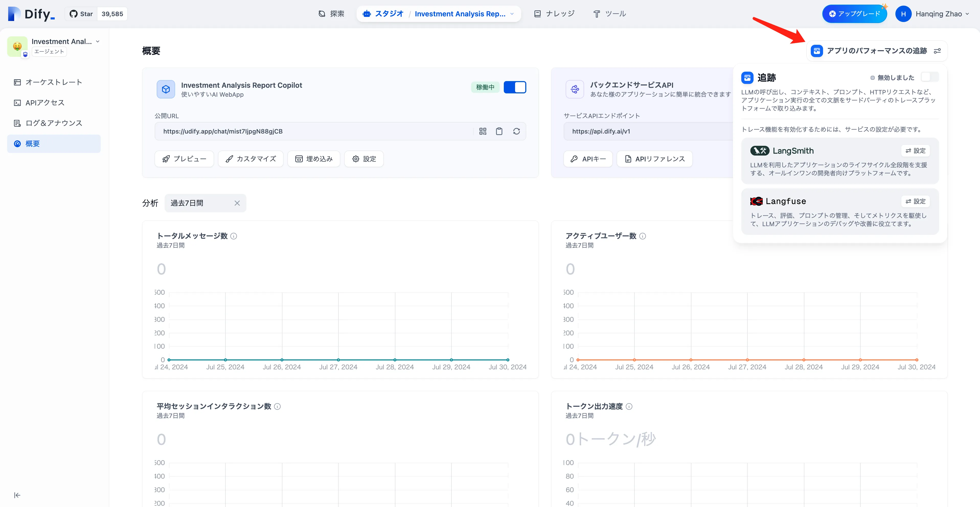Collapse the left sidebar
This screenshot has width=980, height=507.
17,495
